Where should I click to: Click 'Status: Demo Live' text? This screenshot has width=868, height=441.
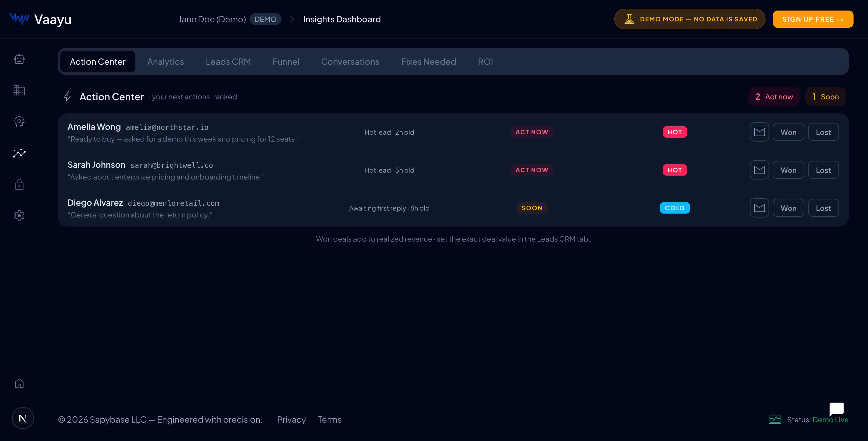point(817,419)
